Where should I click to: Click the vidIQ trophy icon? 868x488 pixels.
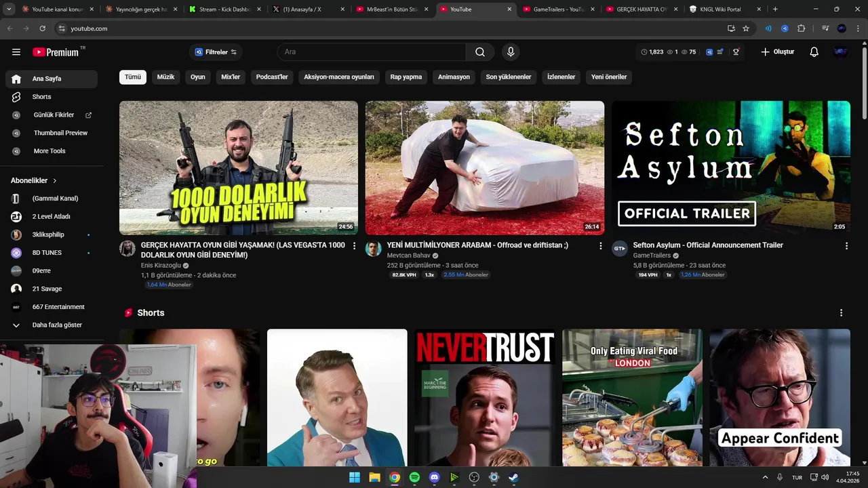pos(736,52)
